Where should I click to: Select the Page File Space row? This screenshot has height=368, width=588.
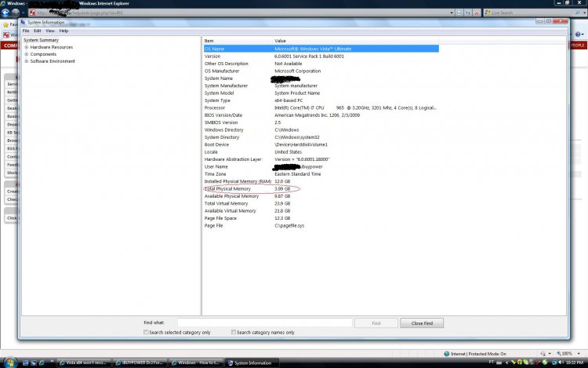pos(321,218)
